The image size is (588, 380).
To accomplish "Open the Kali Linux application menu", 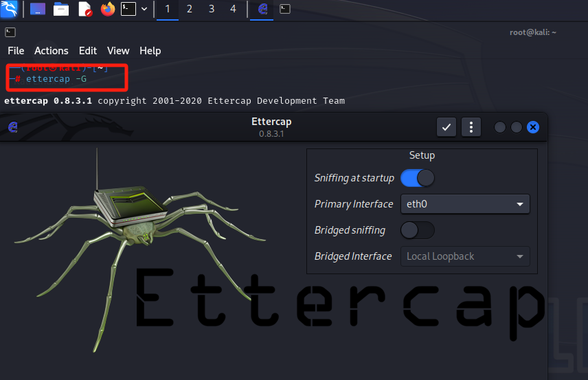I will click(x=9, y=9).
